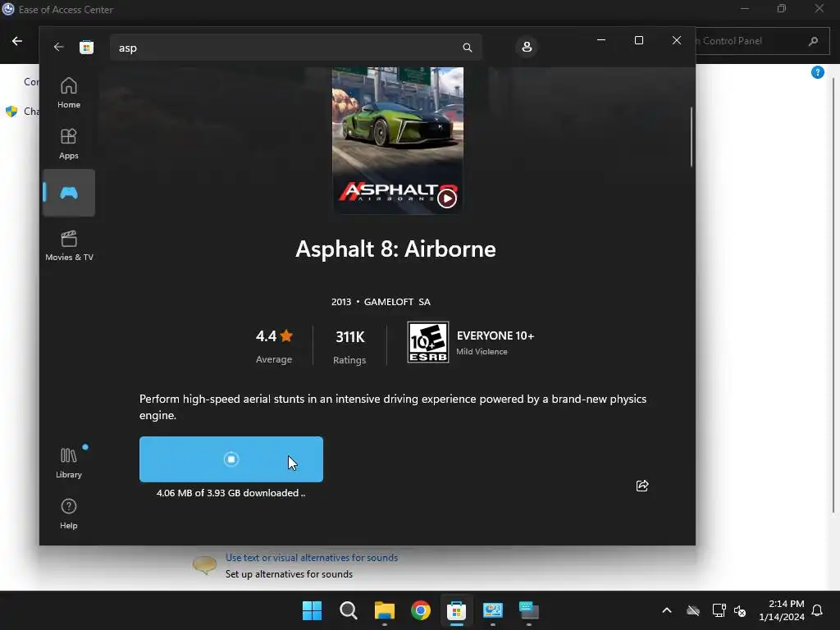
Task: Click the Ease of Access Center scrollbar
Action: click(x=833, y=294)
